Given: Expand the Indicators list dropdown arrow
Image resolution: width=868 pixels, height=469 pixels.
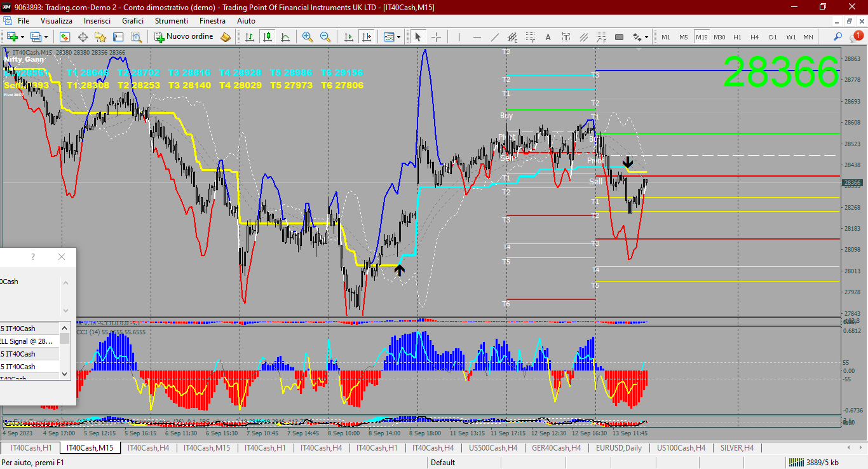Looking at the screenshot, I should pos(399,37).
